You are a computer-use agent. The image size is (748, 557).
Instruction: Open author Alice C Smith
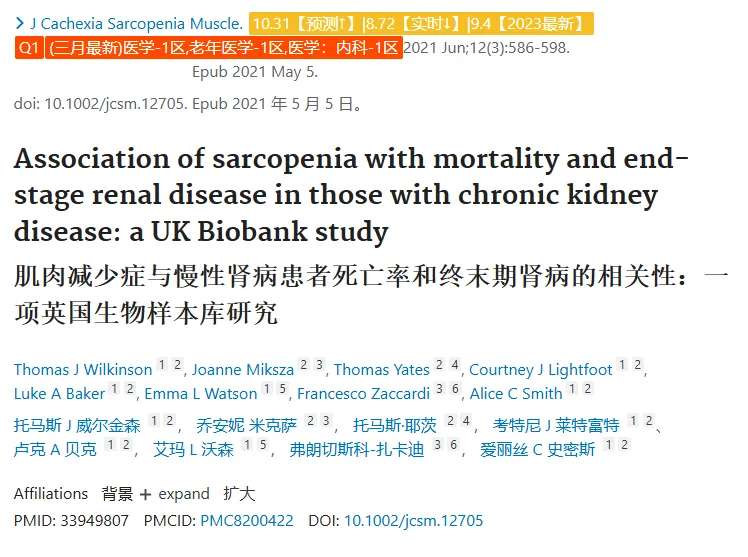point(516,393)
